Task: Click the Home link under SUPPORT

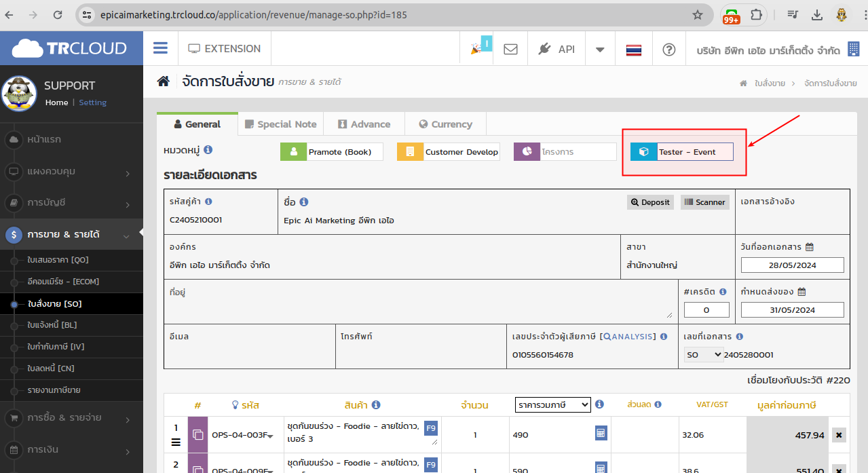Action: (x=57, y=102)
